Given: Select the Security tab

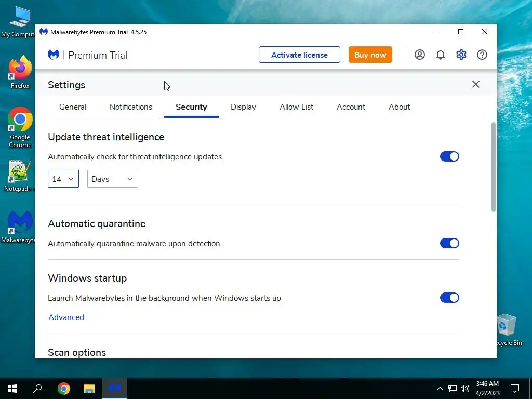Looking at the screenshot, I should [x=191, y=107].
